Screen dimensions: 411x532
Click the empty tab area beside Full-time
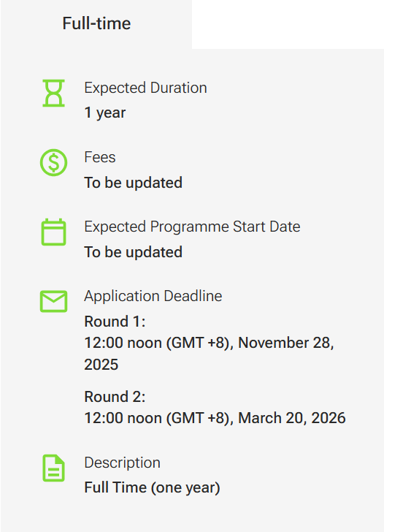(288, 24)
